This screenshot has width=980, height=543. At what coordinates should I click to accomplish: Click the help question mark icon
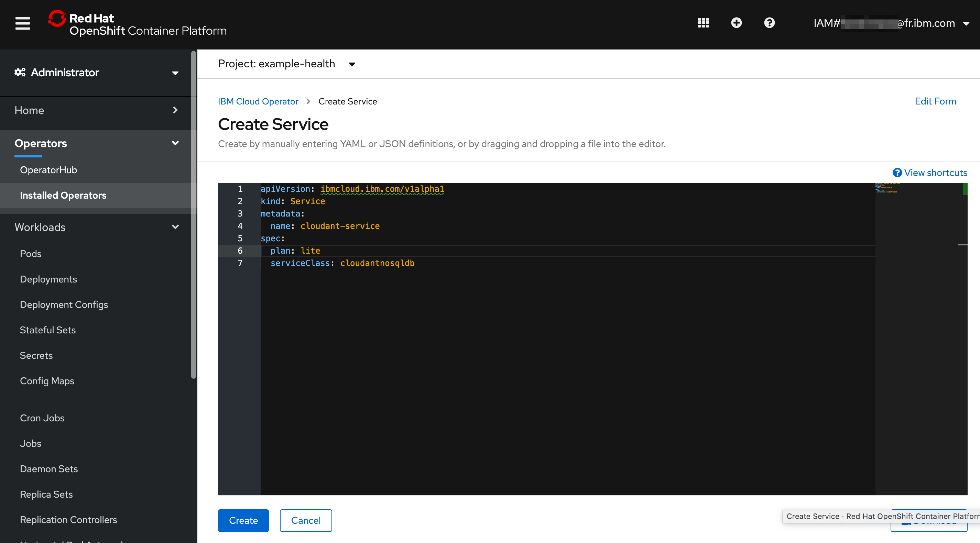click(x=769, y=23)
